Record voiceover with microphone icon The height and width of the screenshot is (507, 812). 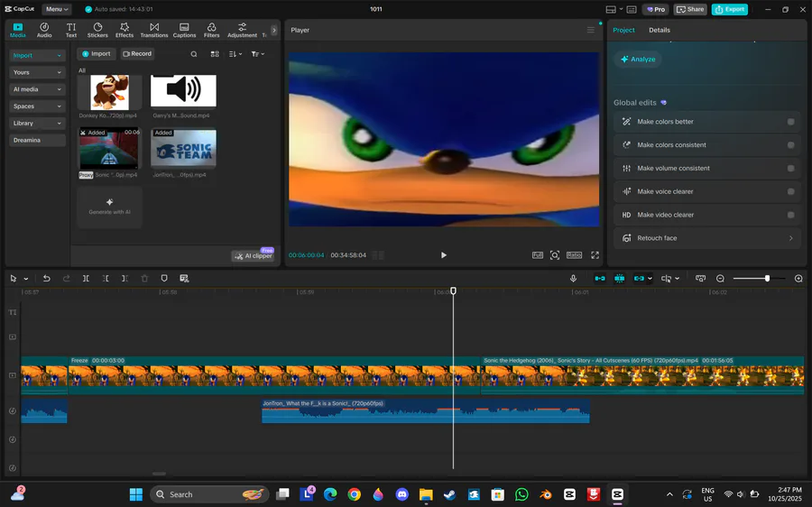click(573, 279)
